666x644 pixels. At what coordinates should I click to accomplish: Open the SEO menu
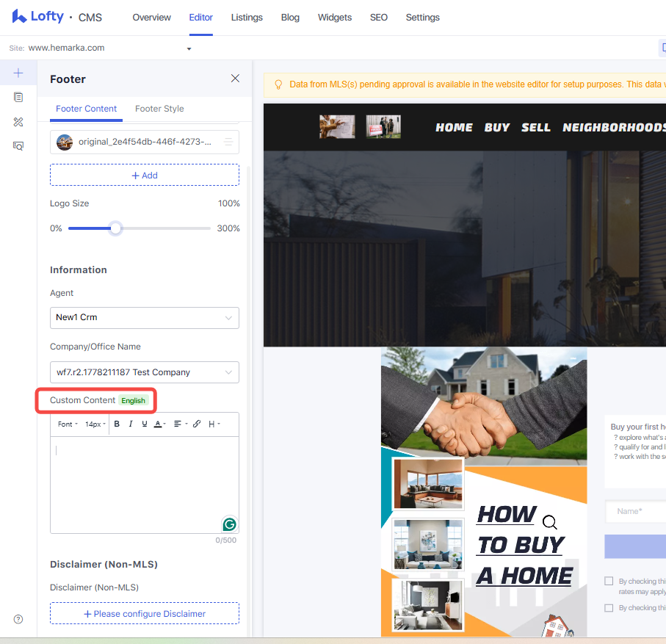[378, 18]
